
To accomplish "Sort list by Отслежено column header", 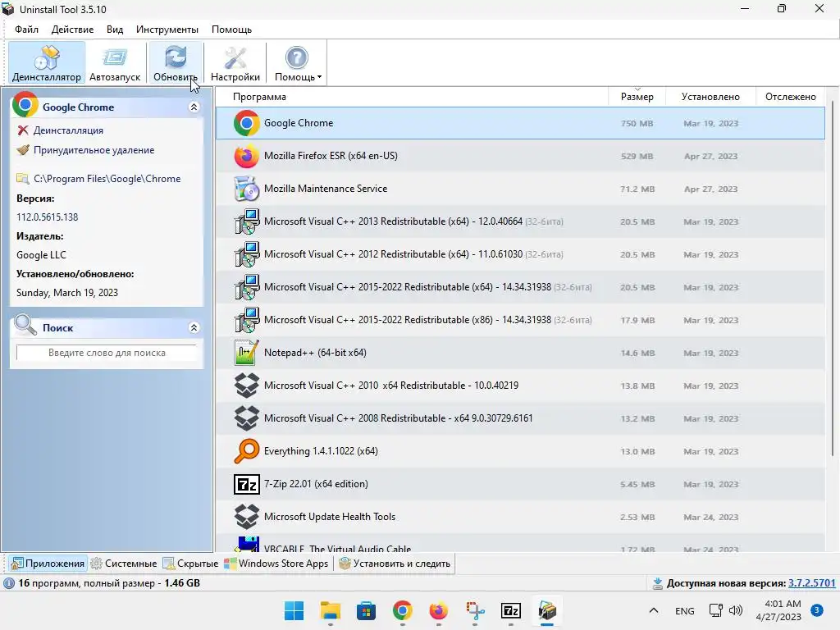I will pyautogui.click(x=790, y=97).
